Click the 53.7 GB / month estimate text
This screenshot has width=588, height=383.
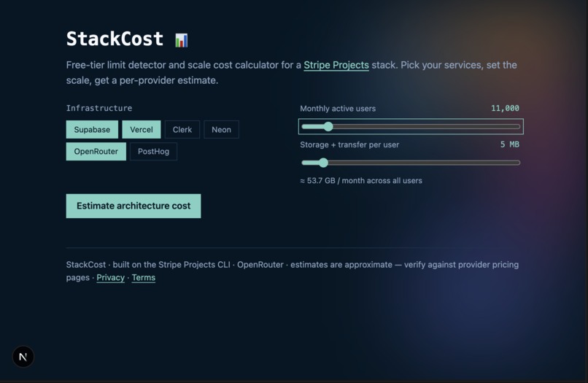coord(361,180)
